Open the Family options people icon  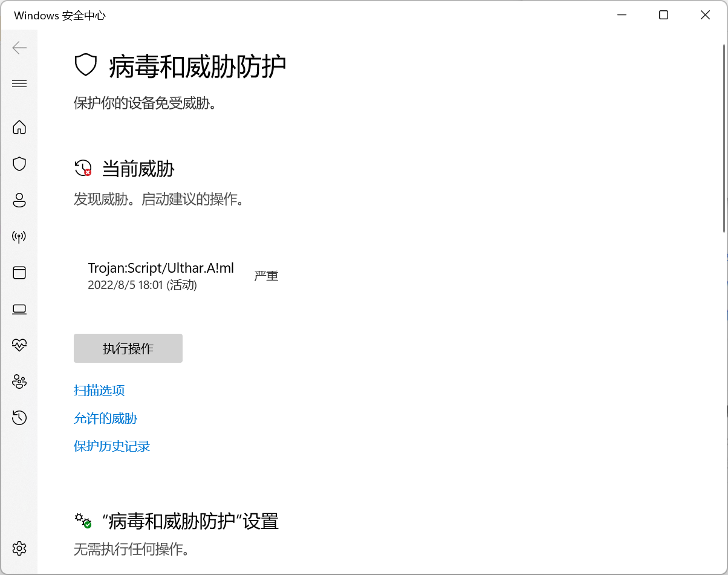tap(19, 382)
